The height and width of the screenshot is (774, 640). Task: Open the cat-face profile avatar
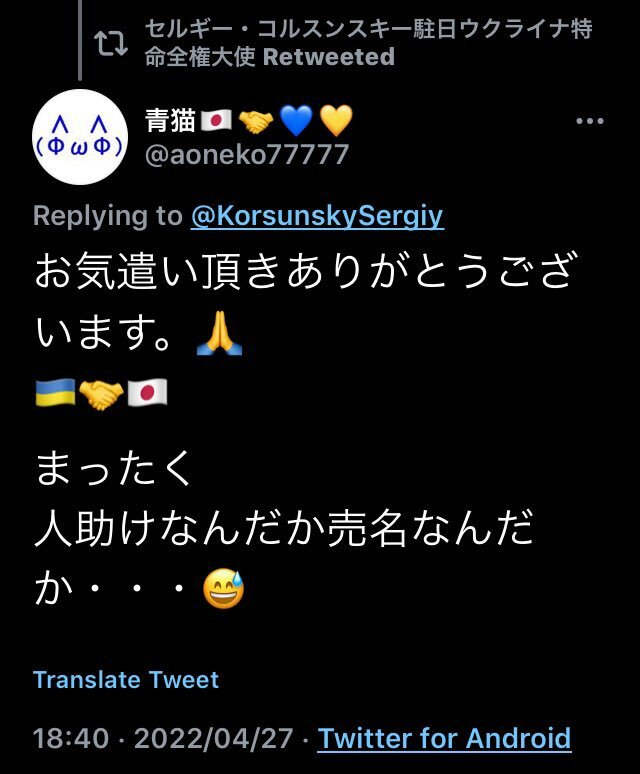tap(80, 137)
